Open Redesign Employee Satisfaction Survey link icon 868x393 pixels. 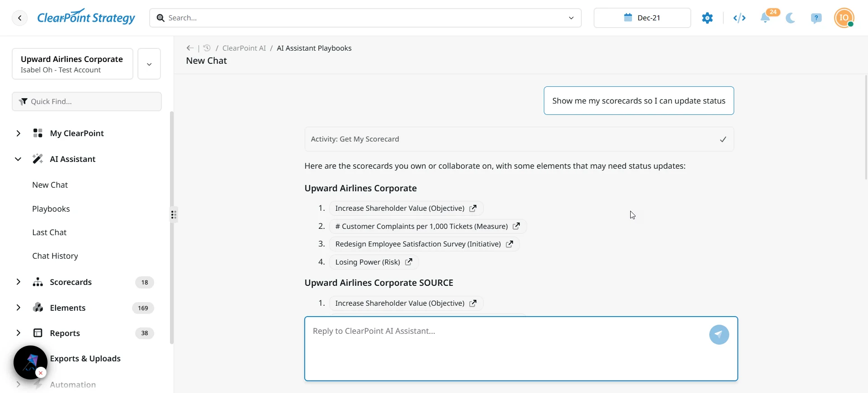coord(509,244)
